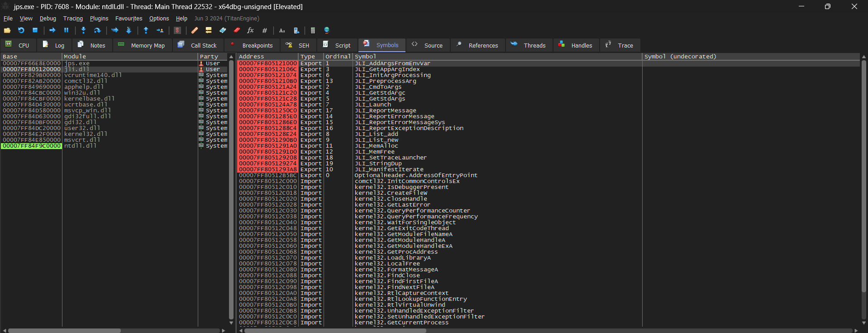Click the Run arrow icon
The width and height of the screenshot is (868, 333).
coord(52,30)
